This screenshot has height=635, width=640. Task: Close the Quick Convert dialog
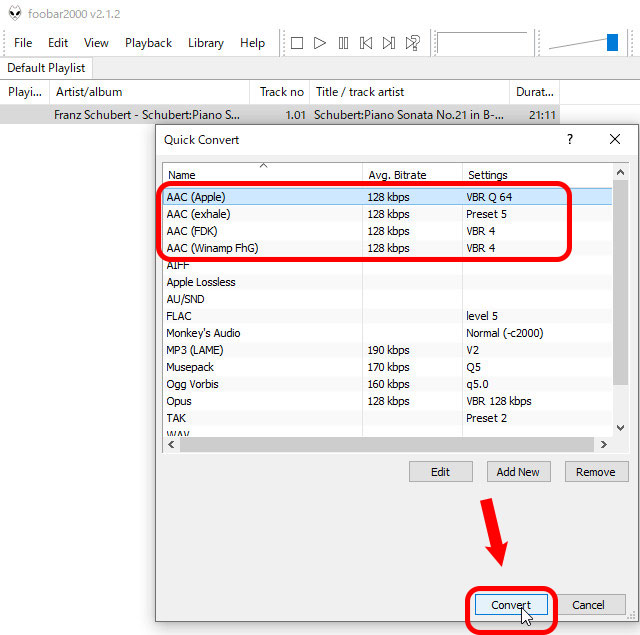point(615,140)
